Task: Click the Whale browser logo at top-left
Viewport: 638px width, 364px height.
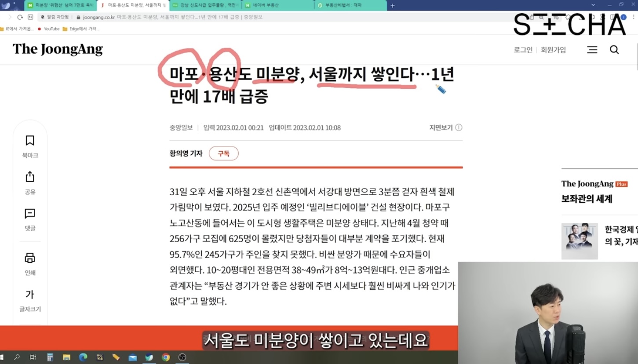Action: pyautogui.click(x=6, y=5)
